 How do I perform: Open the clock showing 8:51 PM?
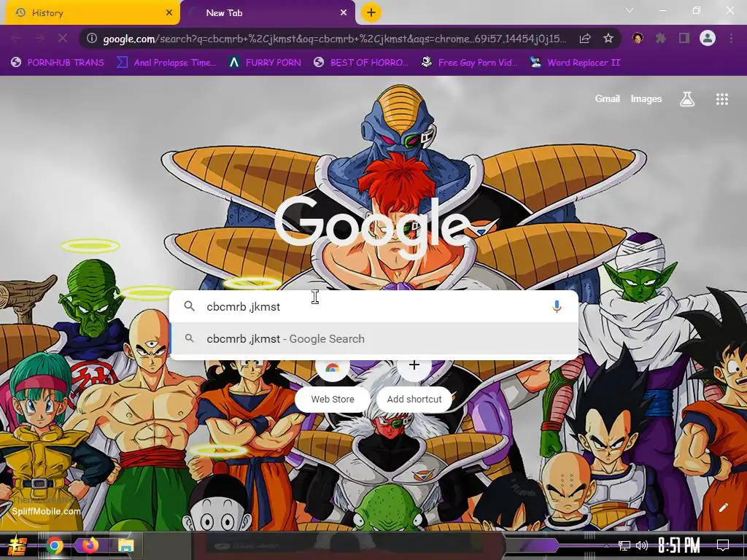coord(678,545)
